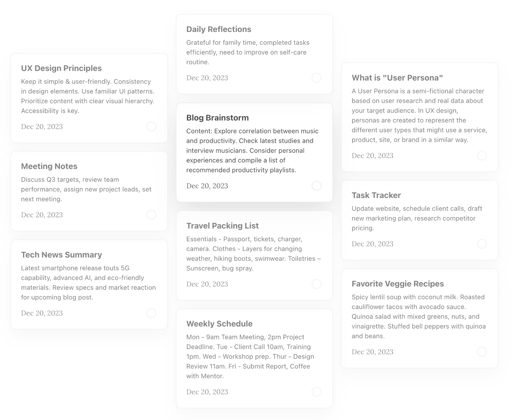The height and width of the screenshot is (420, 512).
Task: Click the Tech News Summary date label
Action: tap(42, 313)
